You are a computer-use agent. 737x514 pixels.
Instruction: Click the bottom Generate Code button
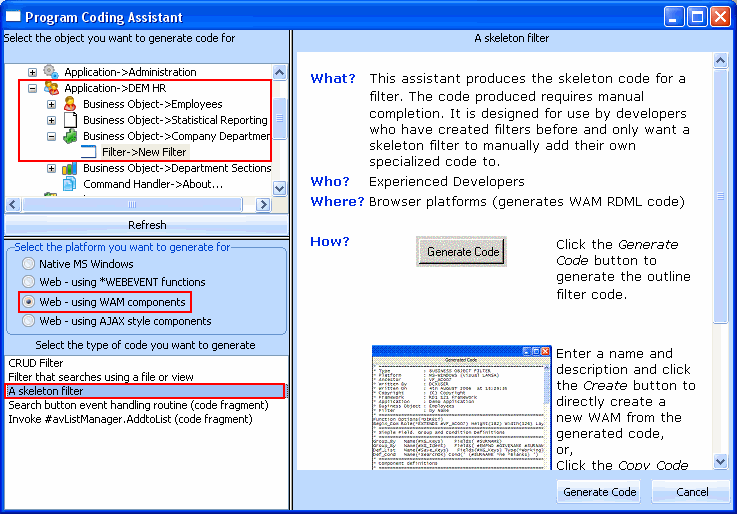[x=599, y=492]
